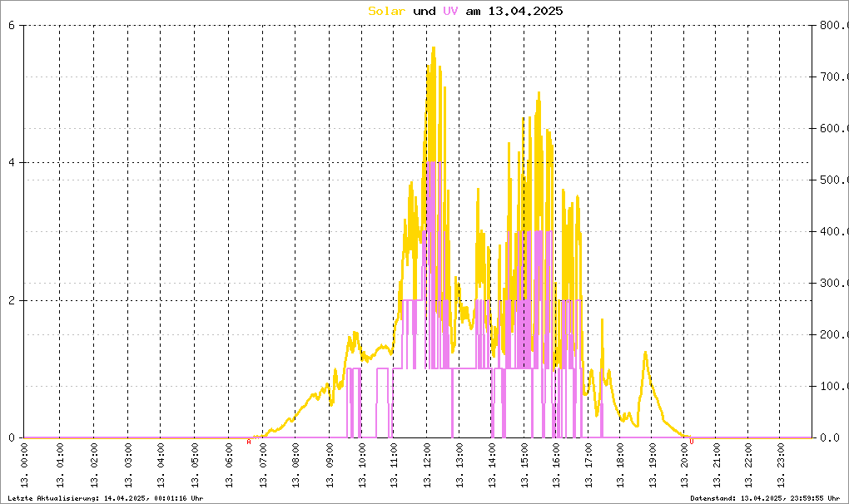Click the time label "13. 00:00"

coord(24,466)
